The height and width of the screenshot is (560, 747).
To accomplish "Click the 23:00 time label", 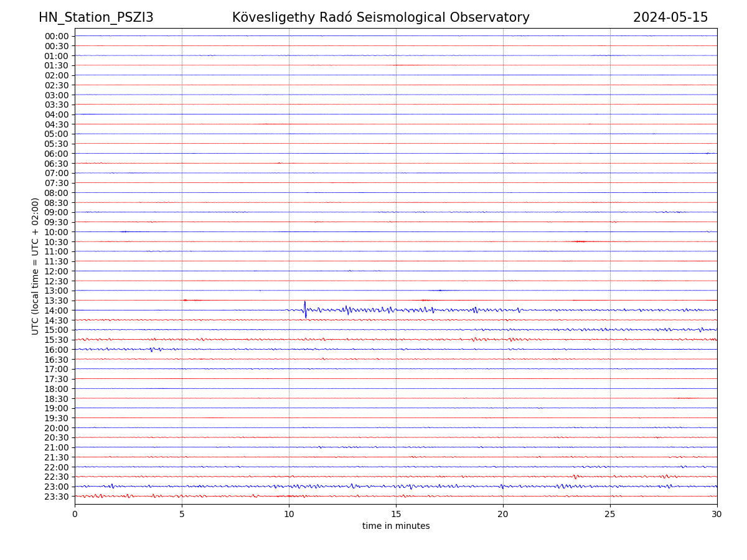I will click(56, 487).
